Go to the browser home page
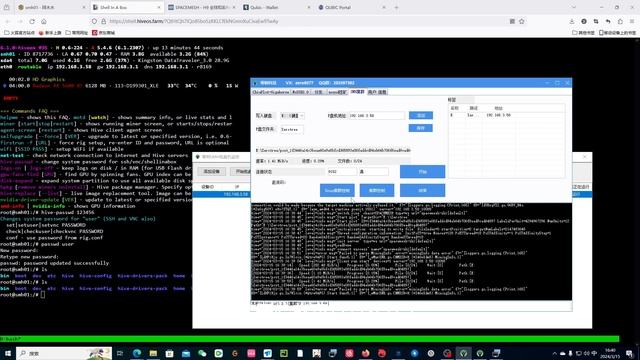Image resolution: width=640 pixels, height=360 pixels. [44, 21]
